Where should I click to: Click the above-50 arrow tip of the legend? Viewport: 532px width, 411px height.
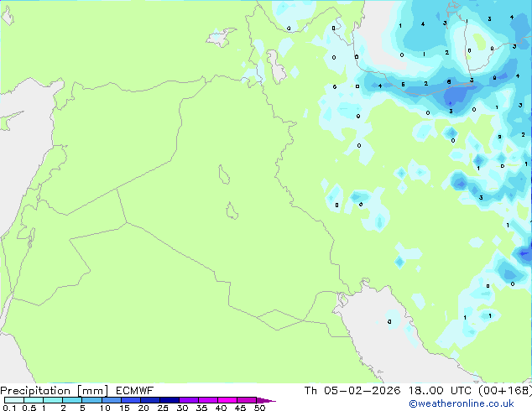pos(266,400)
